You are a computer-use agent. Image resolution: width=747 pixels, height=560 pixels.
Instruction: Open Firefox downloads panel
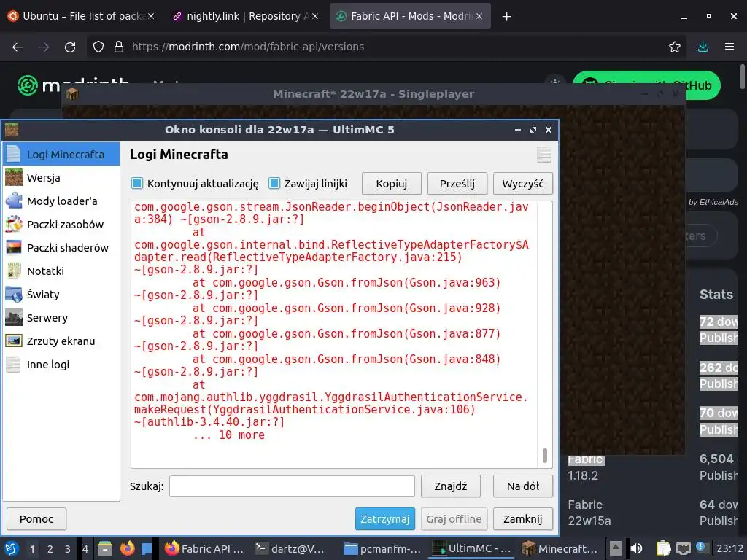coord(703,47)
